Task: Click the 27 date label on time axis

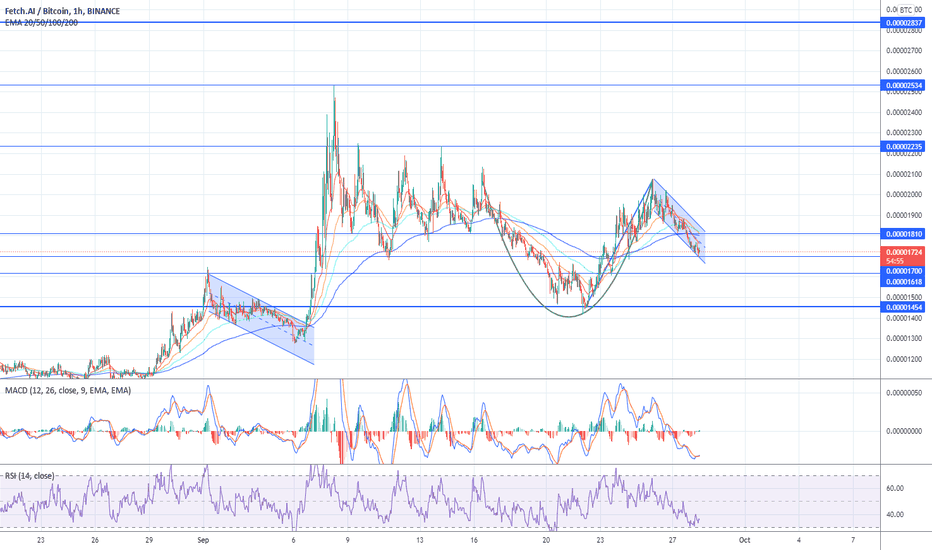Action: coord(672,540)
